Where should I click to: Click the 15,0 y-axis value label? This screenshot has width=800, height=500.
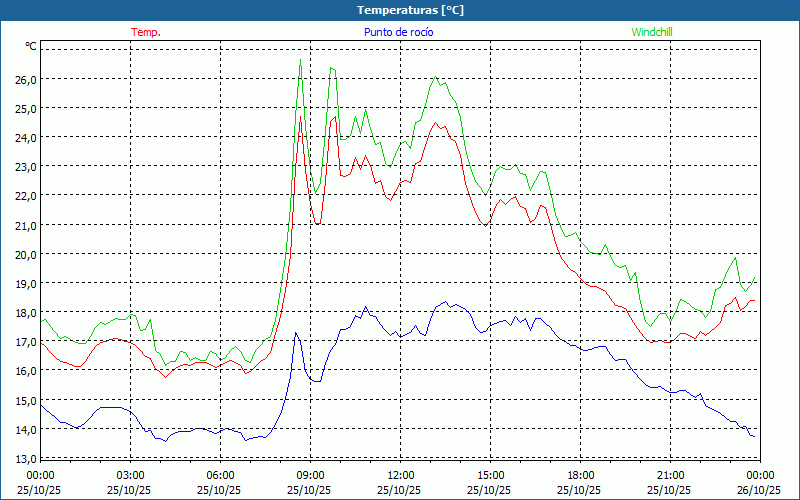[25, 400]
